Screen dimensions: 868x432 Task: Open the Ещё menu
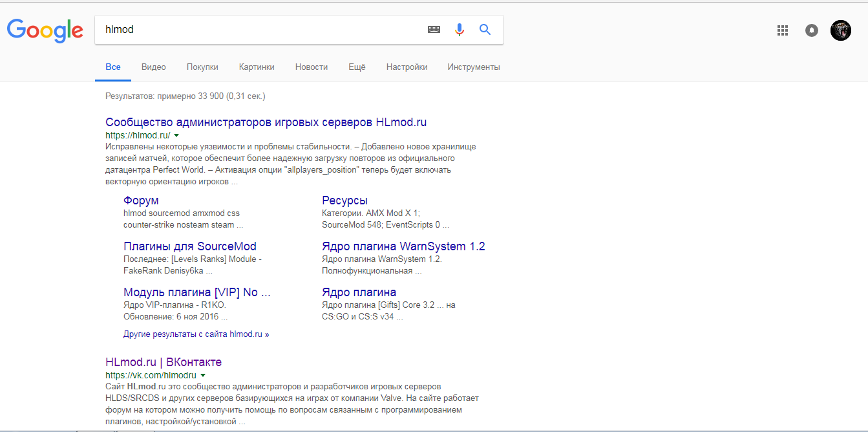pyautogui.click(x=357, y=67)
